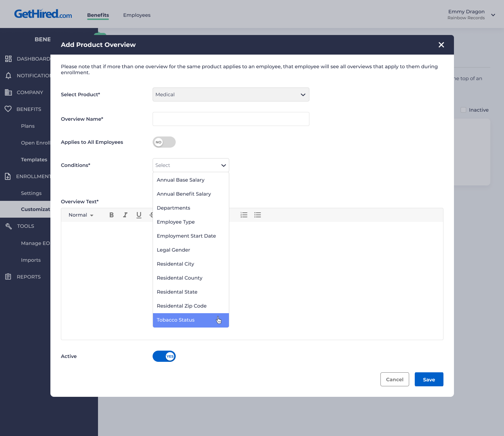The height and width of the screenshot is (436, 504).
Task: Open the Normal text style dropdown
Action: coord(81,215)
